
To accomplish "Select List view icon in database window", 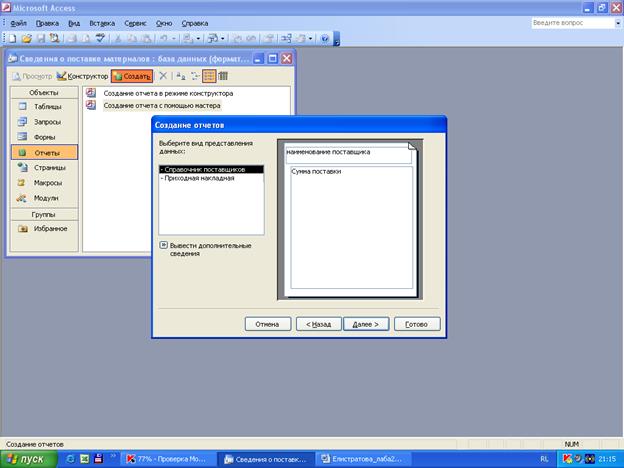I will [x=209, y=76].
